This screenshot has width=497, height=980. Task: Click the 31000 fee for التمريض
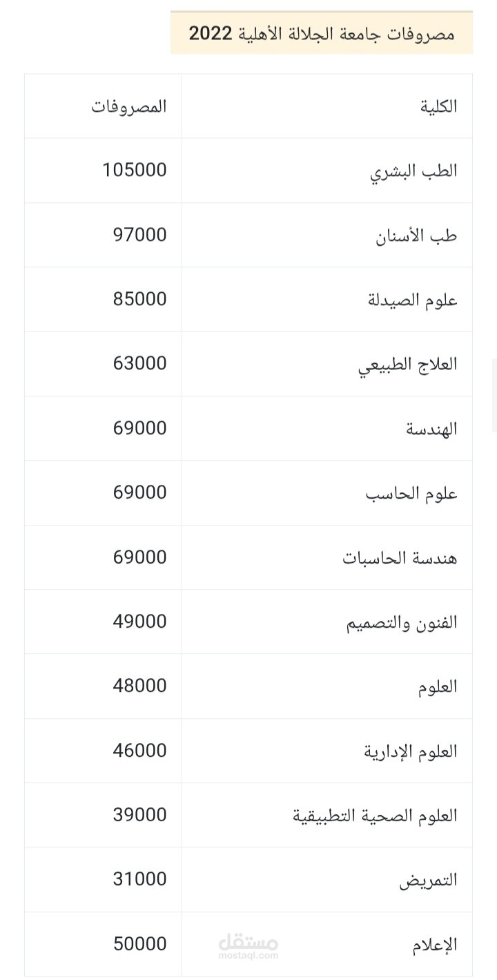(140, 879)
